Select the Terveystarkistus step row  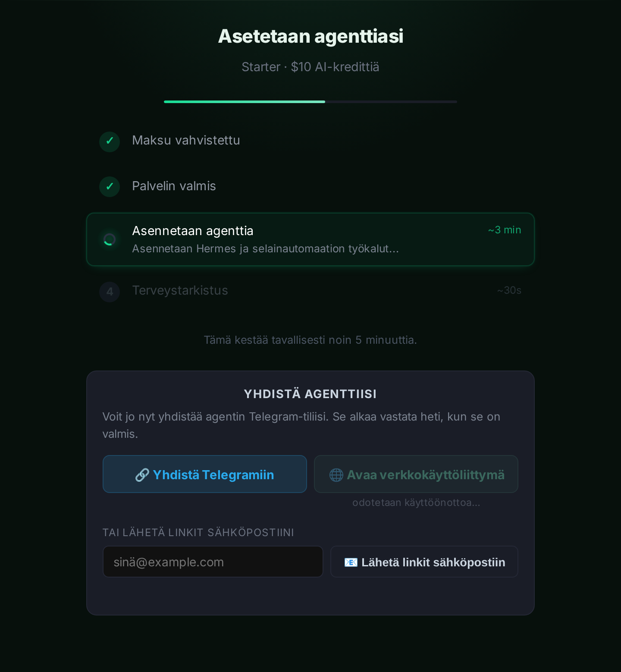[x=310, y=292]
